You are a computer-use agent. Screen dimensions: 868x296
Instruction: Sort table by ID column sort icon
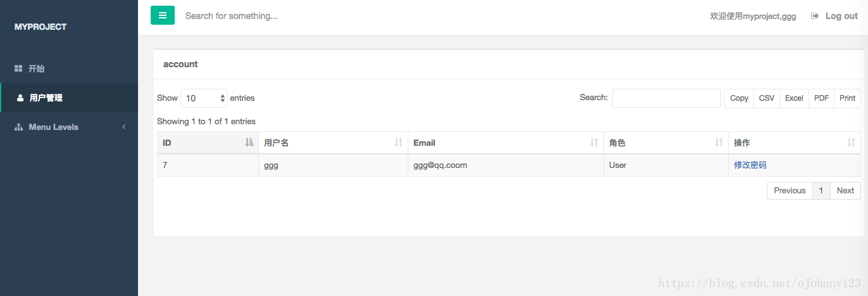tap(249, 143)
